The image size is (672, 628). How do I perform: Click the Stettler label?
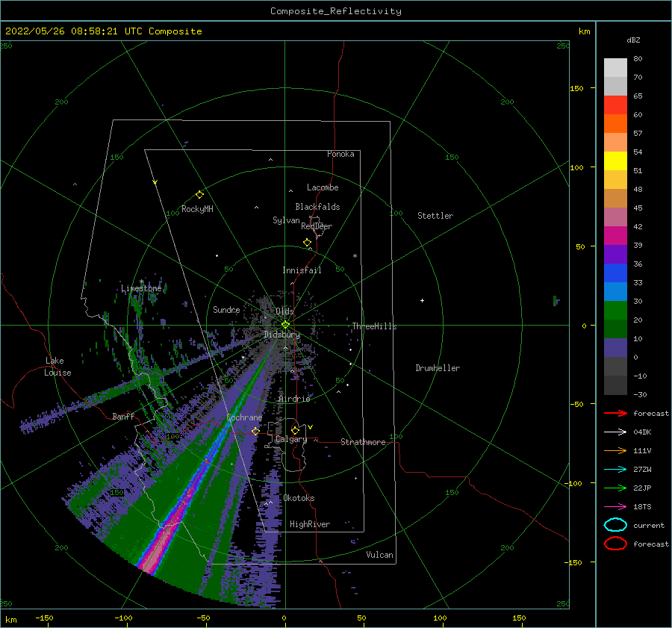tap(435, 216)
